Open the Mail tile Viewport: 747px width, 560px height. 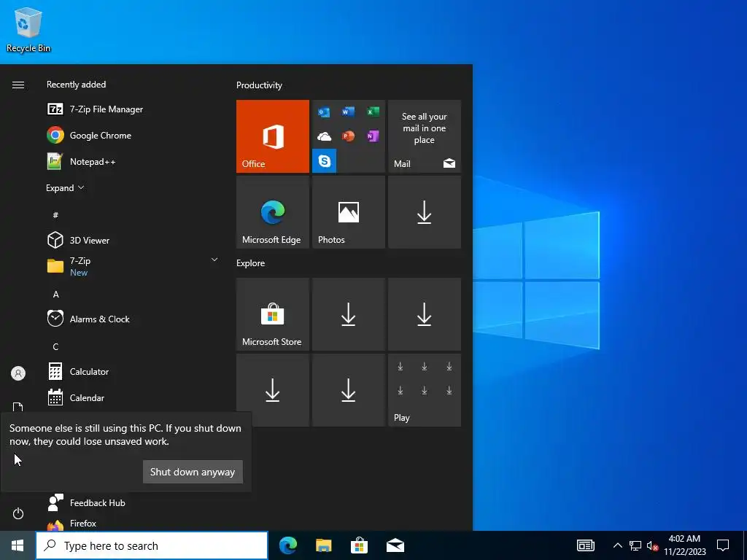tap(425, 136)
